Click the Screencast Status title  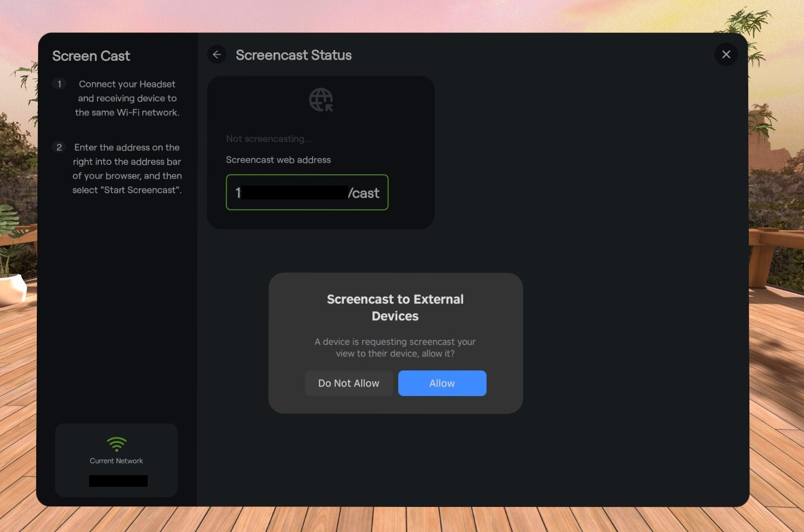(294, 55)
